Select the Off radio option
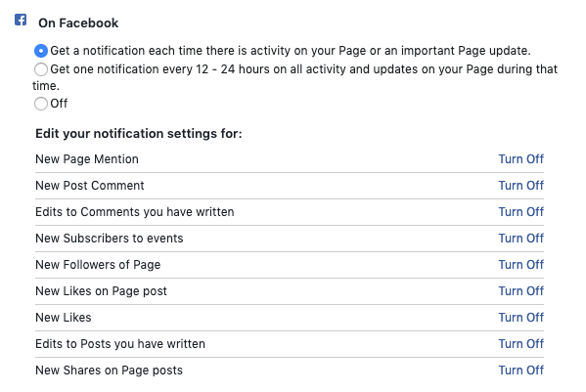Image resolution: width=586 pixels, height=392 pixels. click(41, 104)
